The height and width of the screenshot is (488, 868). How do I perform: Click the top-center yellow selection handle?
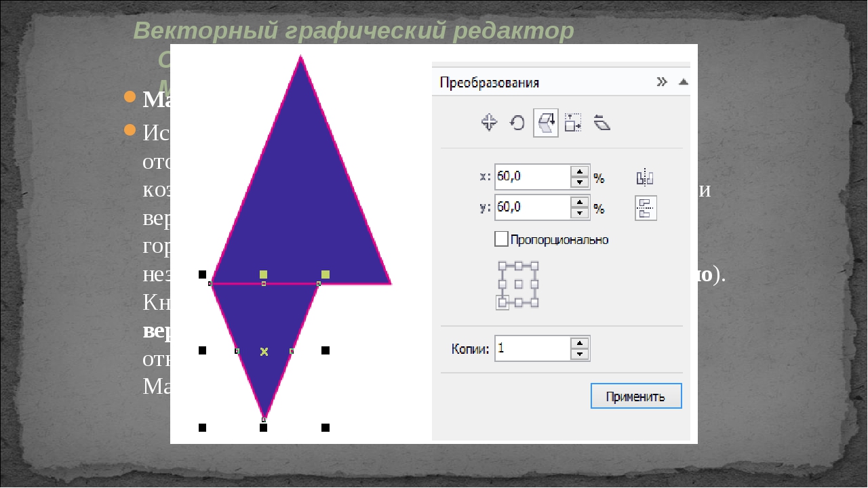pos(264,274)
